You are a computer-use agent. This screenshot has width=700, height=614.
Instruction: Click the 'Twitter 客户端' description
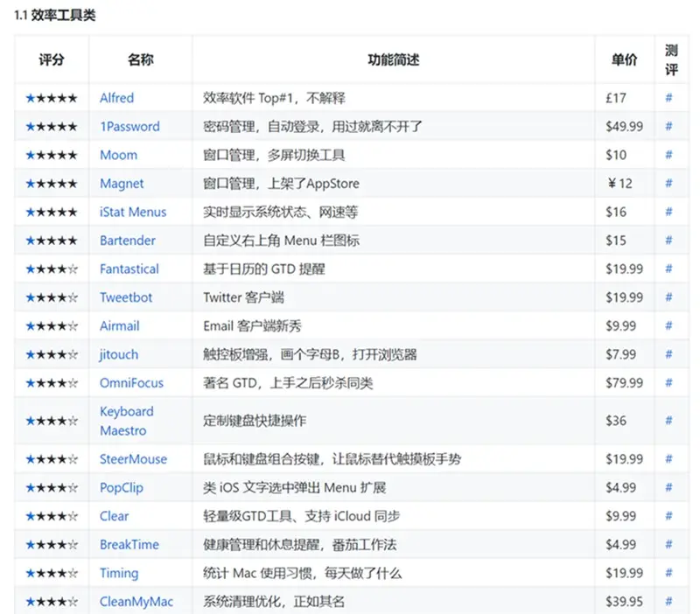[x=244, y=297]
